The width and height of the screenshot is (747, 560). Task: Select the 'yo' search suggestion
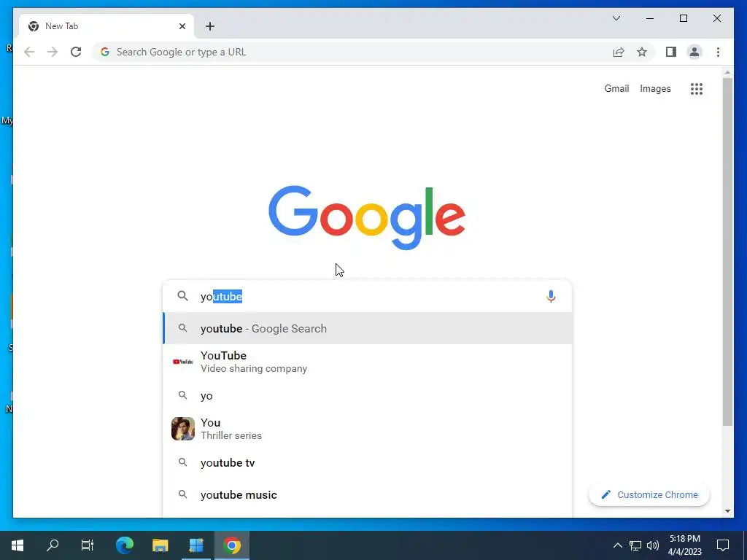click(368, 396)
